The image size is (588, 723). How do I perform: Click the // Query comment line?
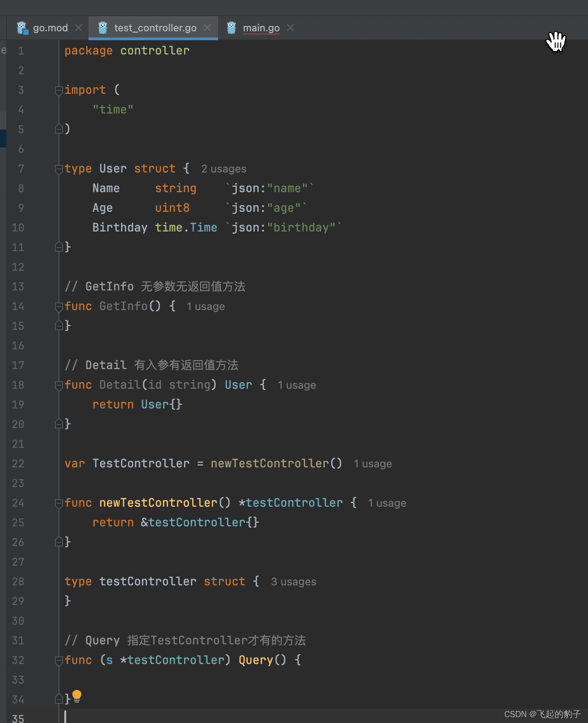point(185,640)
